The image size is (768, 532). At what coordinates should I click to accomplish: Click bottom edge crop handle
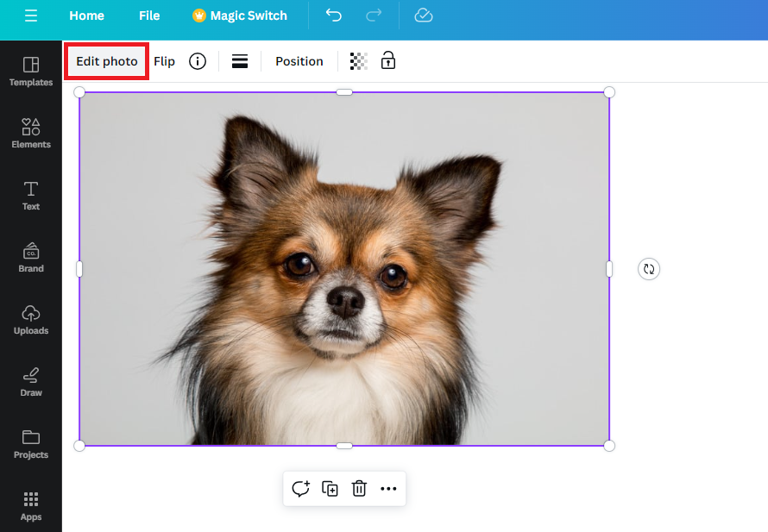point(344,446)
